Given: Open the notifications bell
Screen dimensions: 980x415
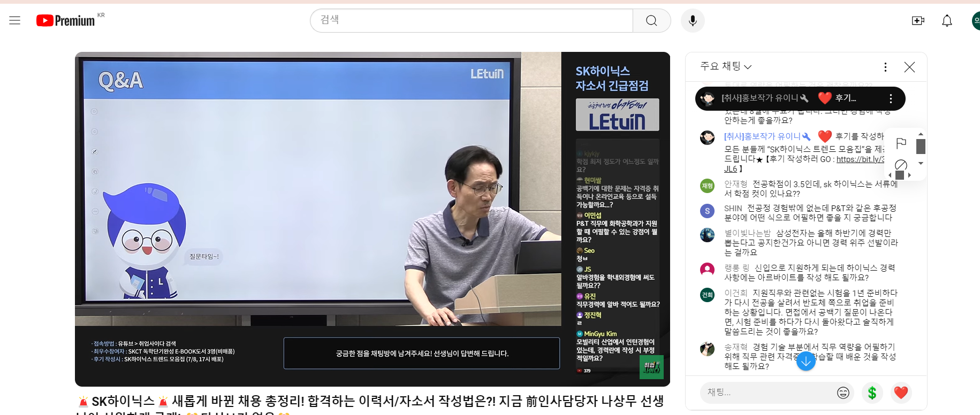Looking at the screenshot, I should (947, 20).
